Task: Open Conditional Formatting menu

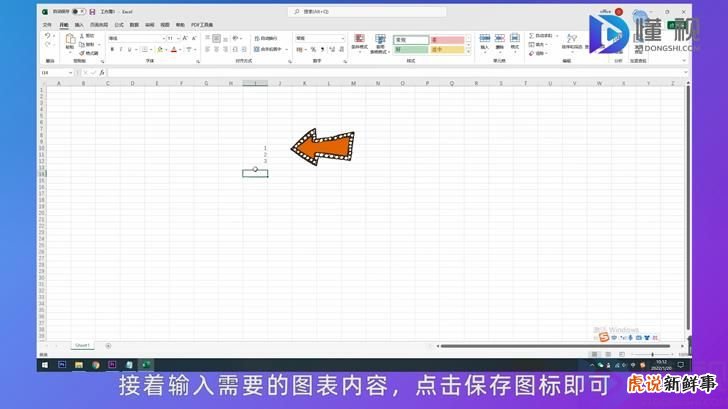Action: [x=359, y=43]
